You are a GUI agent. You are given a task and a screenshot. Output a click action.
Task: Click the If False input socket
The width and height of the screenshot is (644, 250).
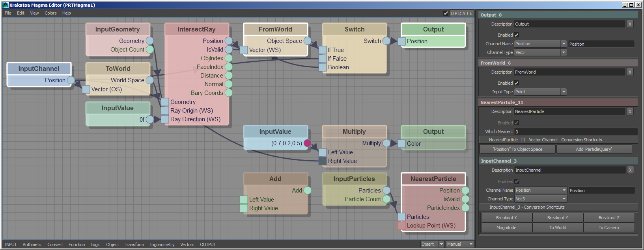pyautogui.click(x=323, y=59)
